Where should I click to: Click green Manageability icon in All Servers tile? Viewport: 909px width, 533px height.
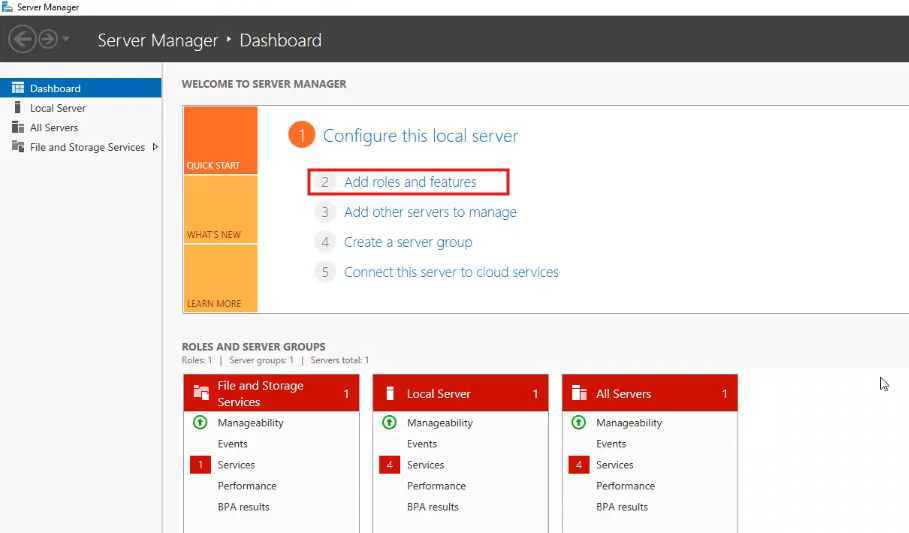coord(579,422)
